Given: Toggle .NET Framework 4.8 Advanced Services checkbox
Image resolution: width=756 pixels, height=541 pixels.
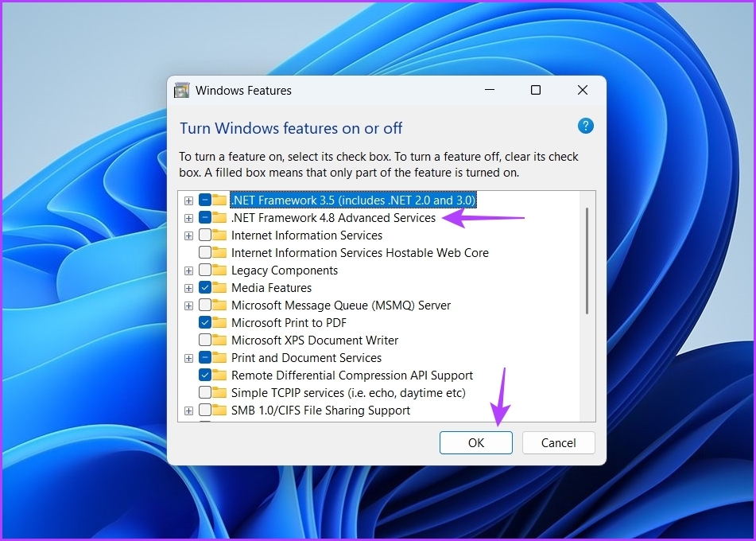Looking at the screenshot, I should point(205,218).
